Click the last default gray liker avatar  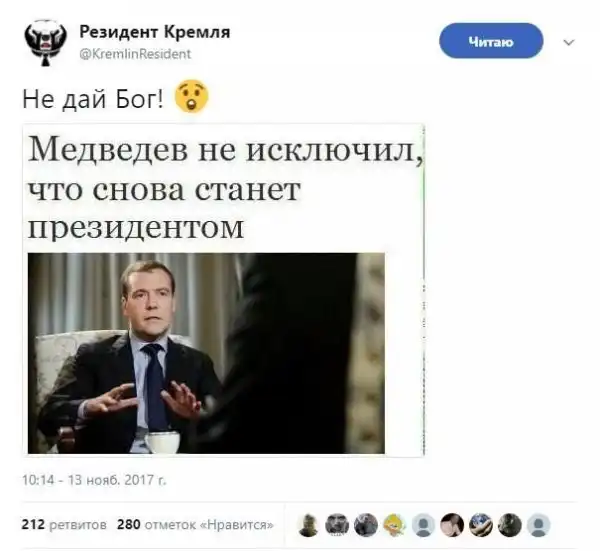(x=538, y=525)
